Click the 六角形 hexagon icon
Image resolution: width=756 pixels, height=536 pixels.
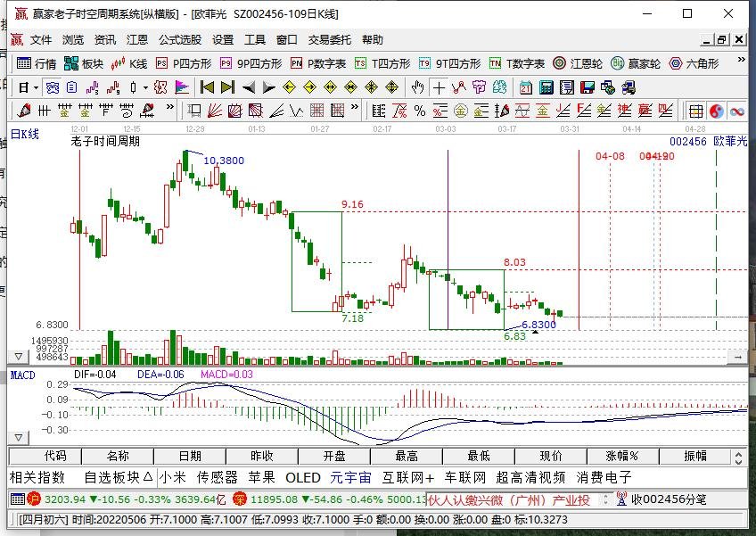[x=676, y=63]
